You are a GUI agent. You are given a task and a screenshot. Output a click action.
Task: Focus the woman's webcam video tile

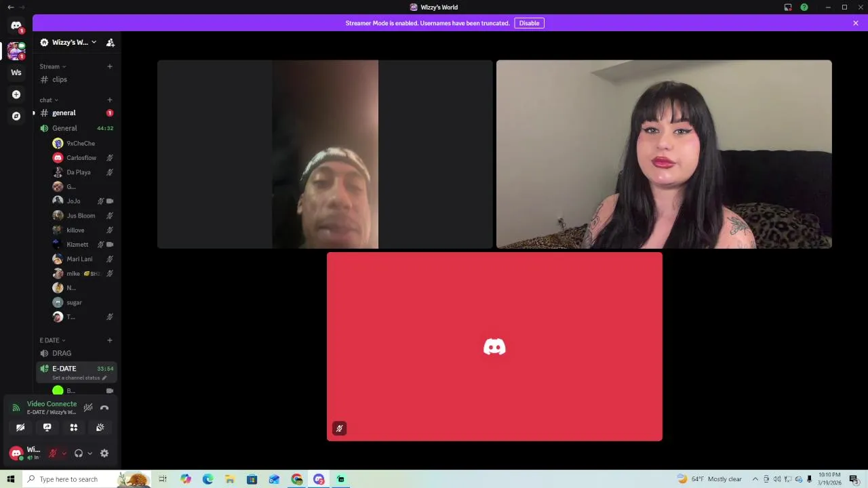664,155
